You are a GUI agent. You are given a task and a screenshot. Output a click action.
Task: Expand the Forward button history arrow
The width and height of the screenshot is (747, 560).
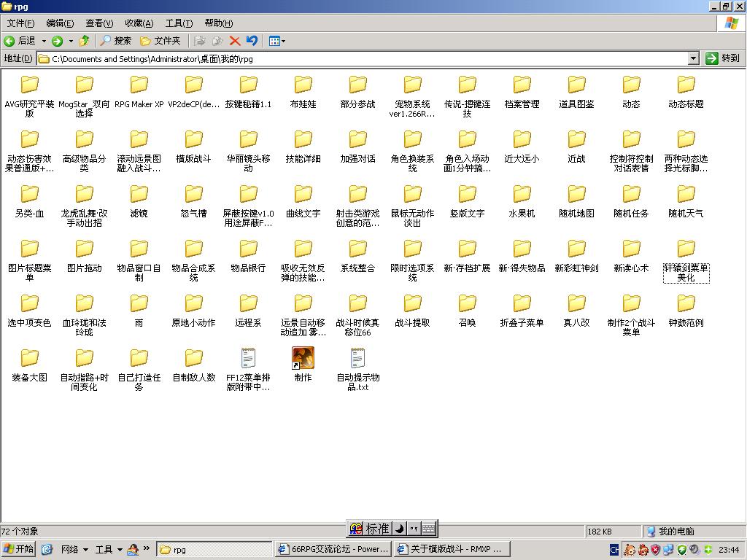71,41
